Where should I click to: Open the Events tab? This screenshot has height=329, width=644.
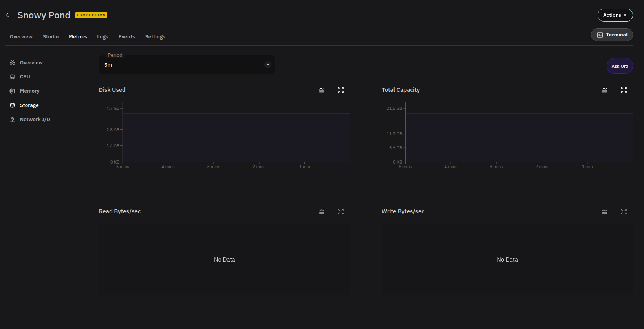coord(126,36)
